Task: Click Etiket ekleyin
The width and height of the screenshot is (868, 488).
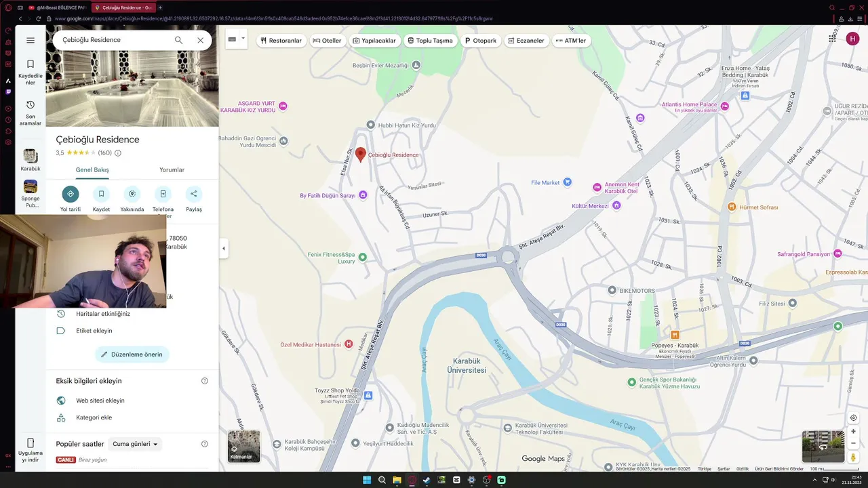Action: (94, 331)
